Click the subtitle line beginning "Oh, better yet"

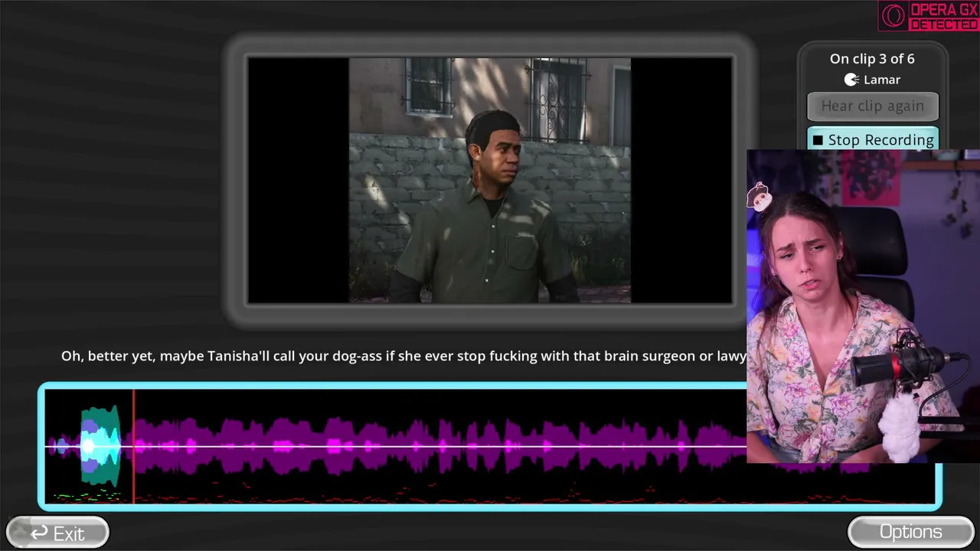[x=403, y=356]
